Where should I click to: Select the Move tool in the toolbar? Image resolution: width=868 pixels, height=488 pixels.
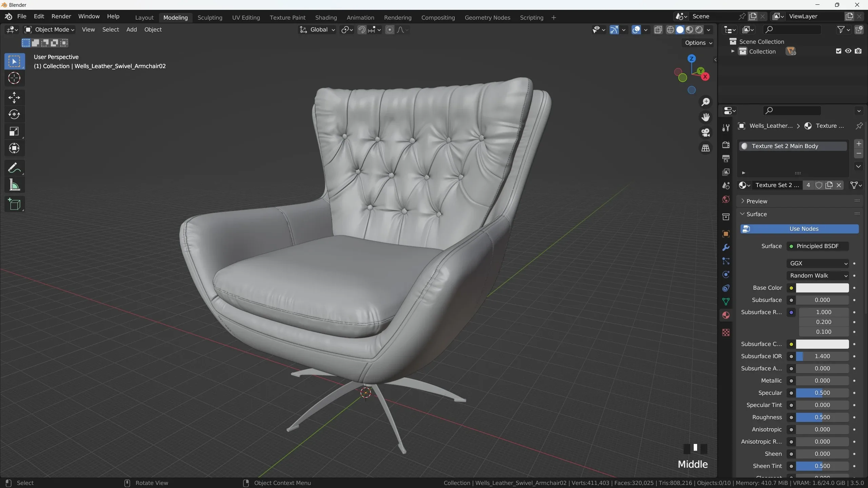click(14, 98)
